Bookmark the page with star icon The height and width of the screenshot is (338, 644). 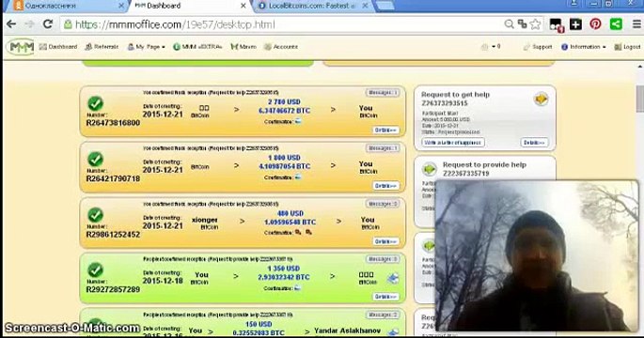pos(535,24)
